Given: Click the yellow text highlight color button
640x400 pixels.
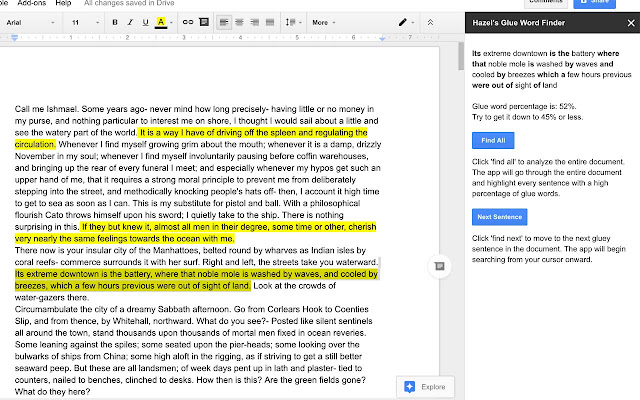Looking at the screenshot, I should (x=162, y=21).
